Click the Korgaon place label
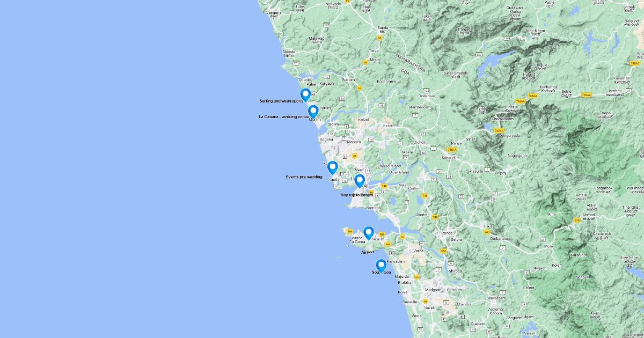The image size is (644, 338). point(327,83)
